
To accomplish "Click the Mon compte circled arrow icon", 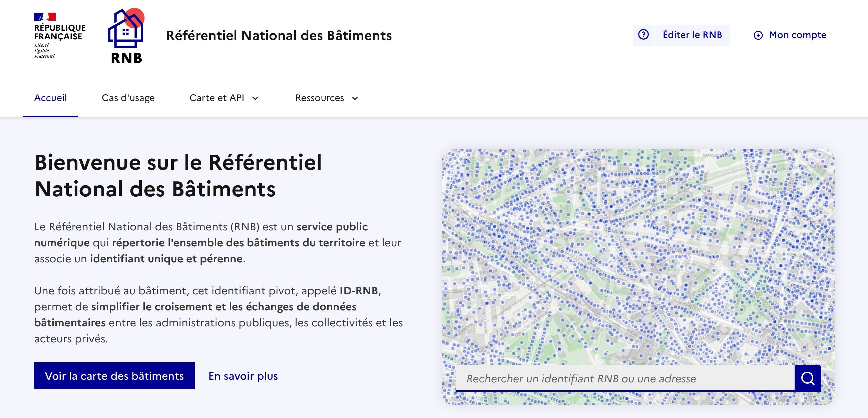I will pyautogui.click(x=758, y=35).
